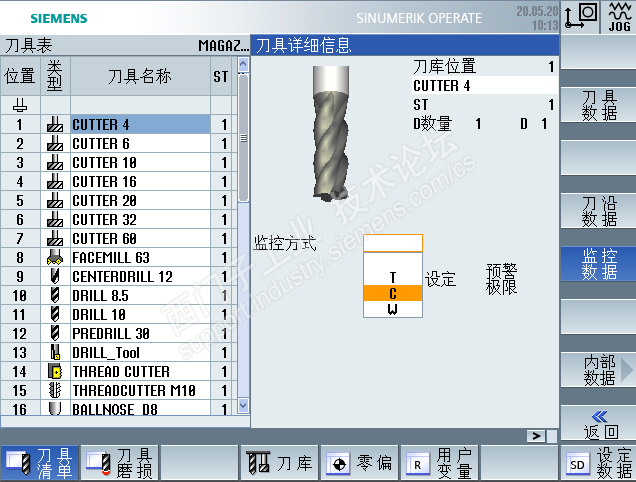Open the 刀库 magazine softkey
The height and width of the screenshot is (482, 636).
pyautogui.click(x=279, y=463)
